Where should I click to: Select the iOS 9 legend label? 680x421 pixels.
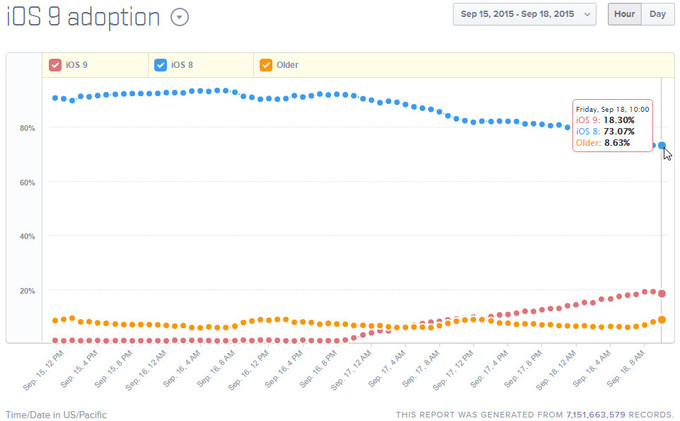76,65
